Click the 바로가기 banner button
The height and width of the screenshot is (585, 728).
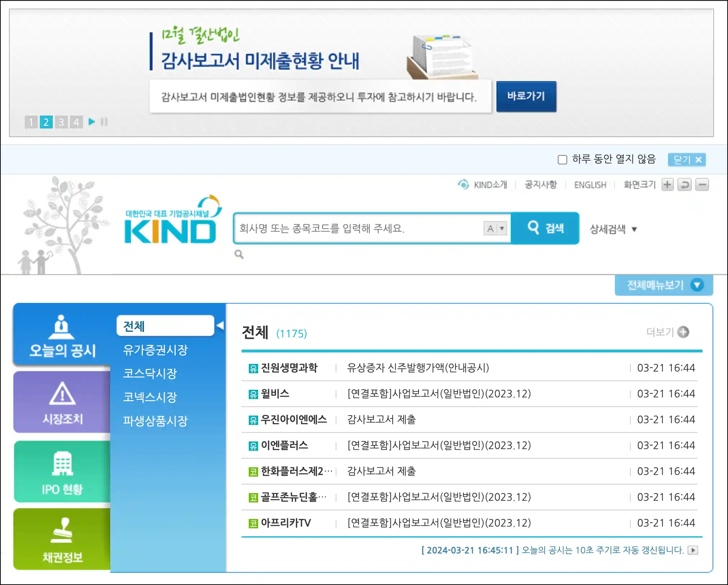click(526, 96)
